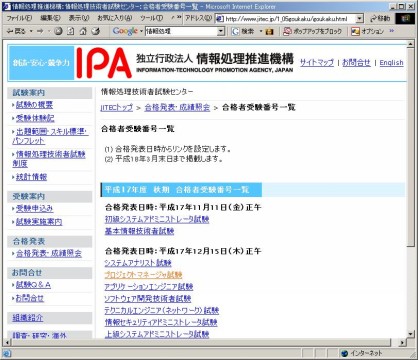Open the 情報処理技術者試験制度 sidebar link

tap(49, 159)
